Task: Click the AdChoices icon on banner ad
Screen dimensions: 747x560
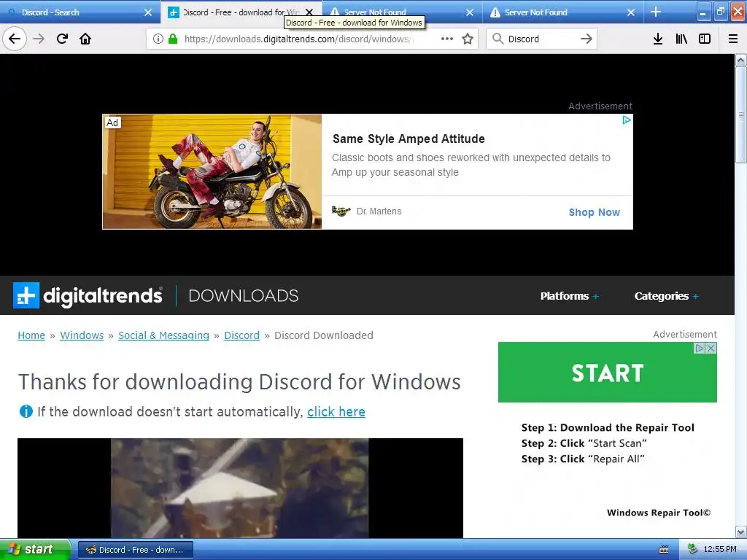Action: (x=627, y=120)
